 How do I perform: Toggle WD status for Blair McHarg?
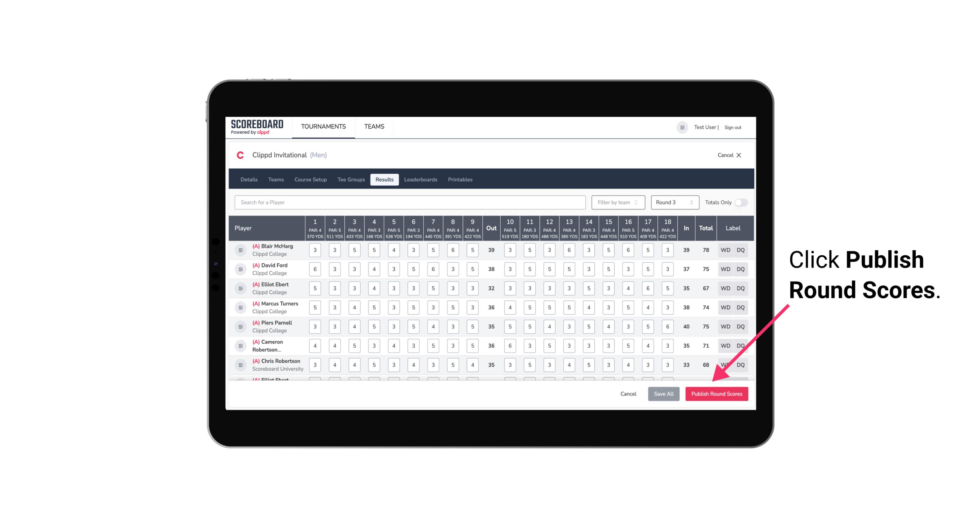[726, 250]
